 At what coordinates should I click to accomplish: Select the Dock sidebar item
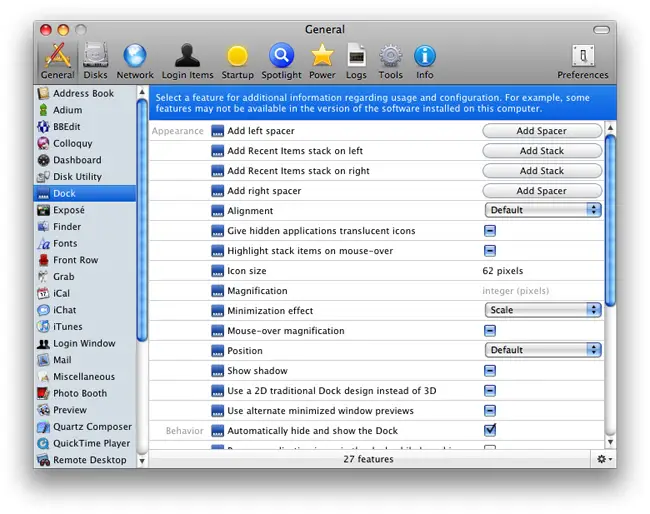tap(85, 193)
